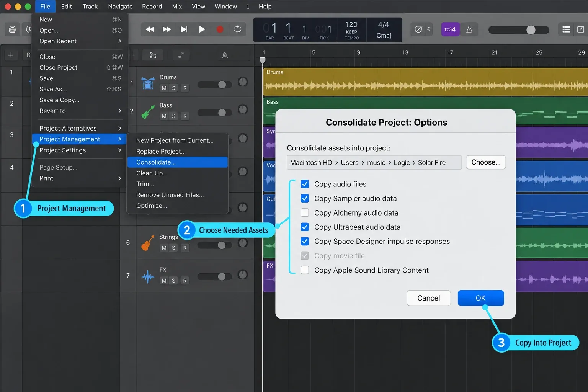Click the Drums track pan knob

click(243, 82)
